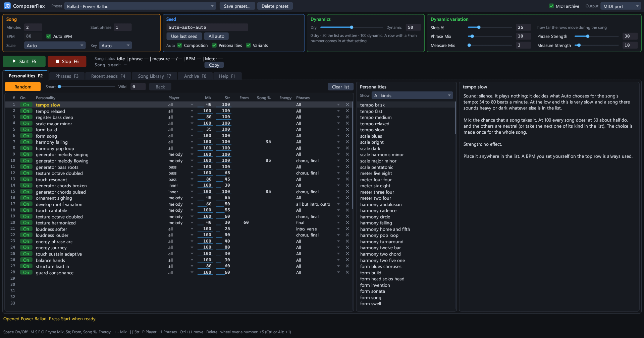Toggle On for structure lead in row
This screenshot has height=338, width=644.
(26, 266)
